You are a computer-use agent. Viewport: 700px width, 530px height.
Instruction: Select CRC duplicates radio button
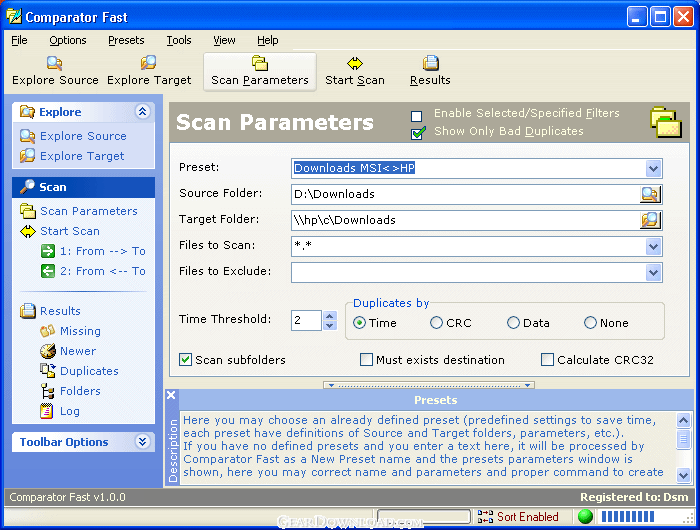436,322
